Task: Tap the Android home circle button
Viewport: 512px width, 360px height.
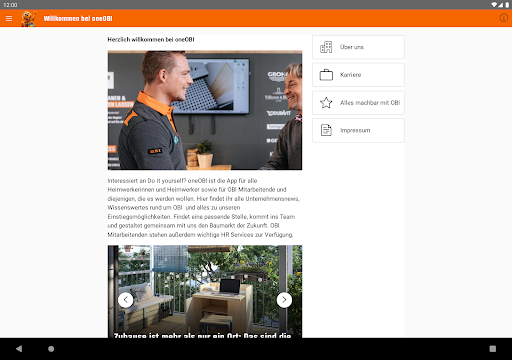Action: tap(51, 349)
